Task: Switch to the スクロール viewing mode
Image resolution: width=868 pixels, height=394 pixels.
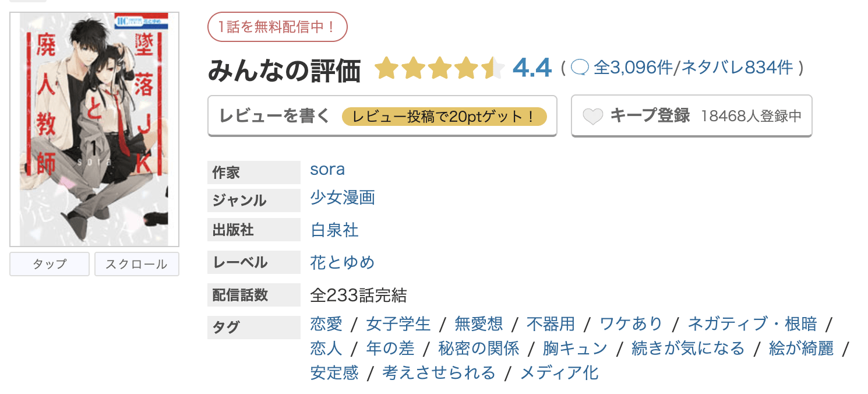Action: (136, 264)
